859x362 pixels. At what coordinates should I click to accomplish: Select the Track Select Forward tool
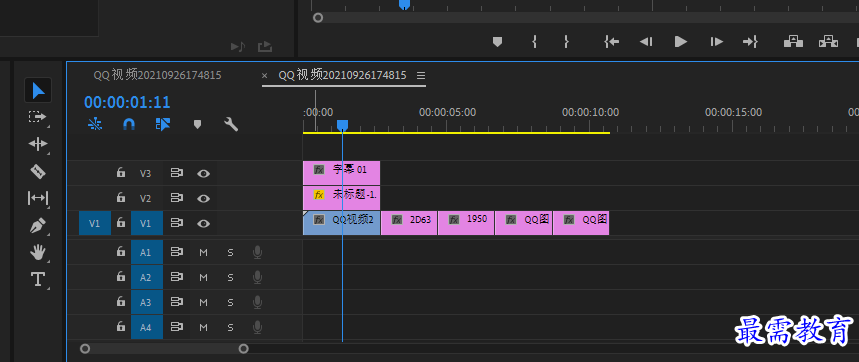coord(38,117)
